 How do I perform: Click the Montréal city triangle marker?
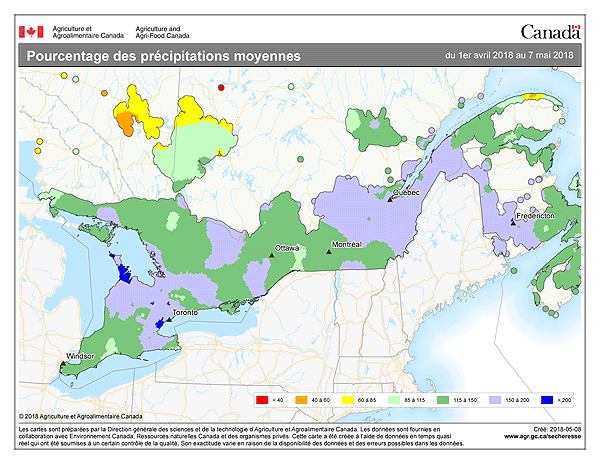329,254
